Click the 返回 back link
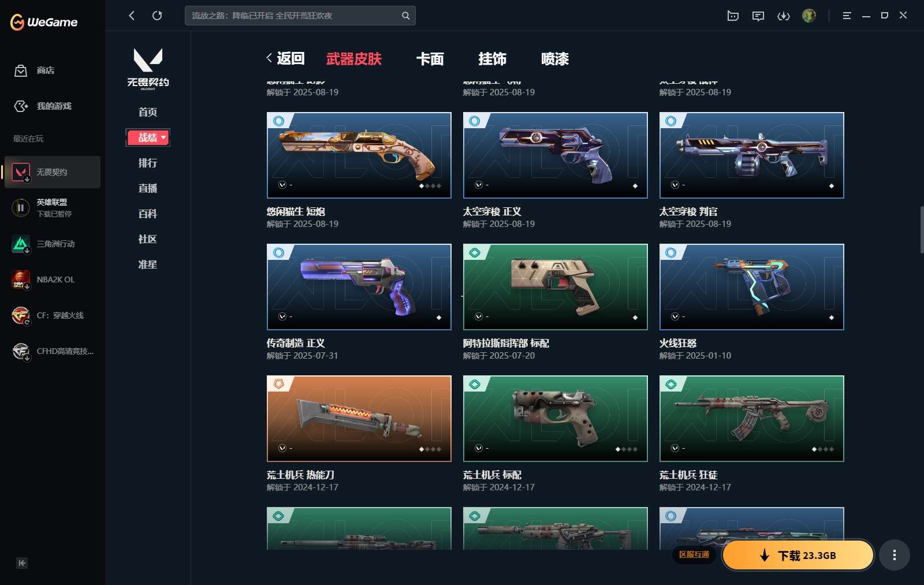 [x=285, y=58]
